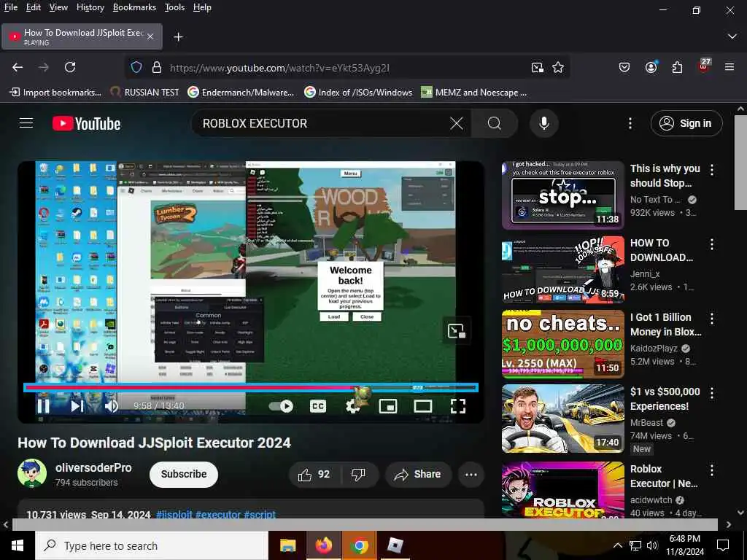List all tabs dropdown arrow
Viewport: 747px width, 560px height.
[732, 36]
